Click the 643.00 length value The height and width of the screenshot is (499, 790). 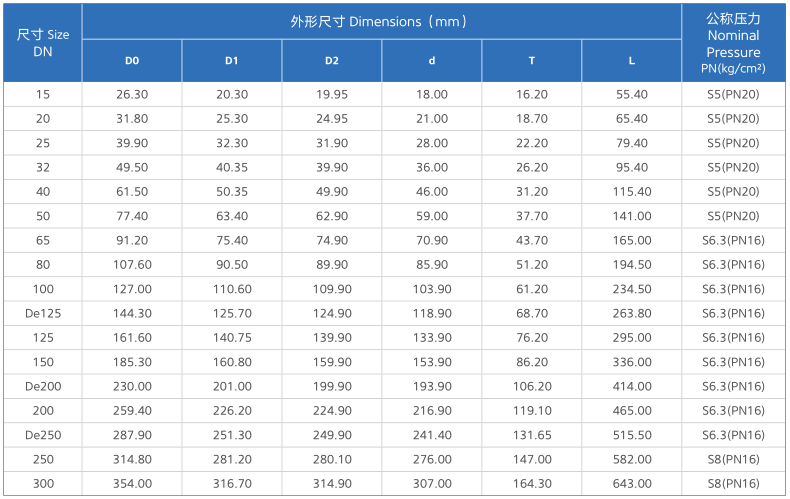click(x=632, y=484)
